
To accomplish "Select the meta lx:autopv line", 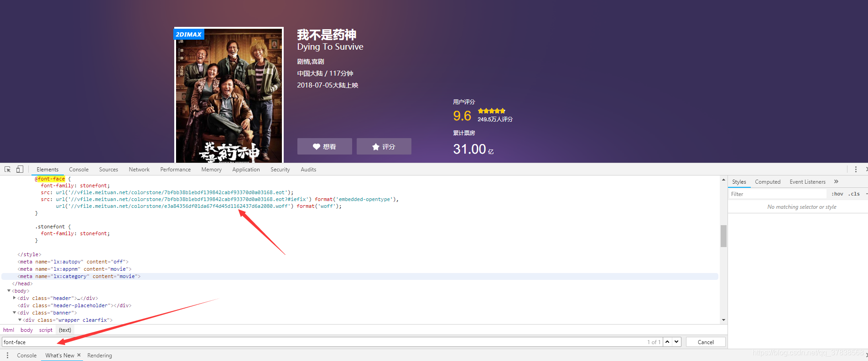I will pos(73,262).
